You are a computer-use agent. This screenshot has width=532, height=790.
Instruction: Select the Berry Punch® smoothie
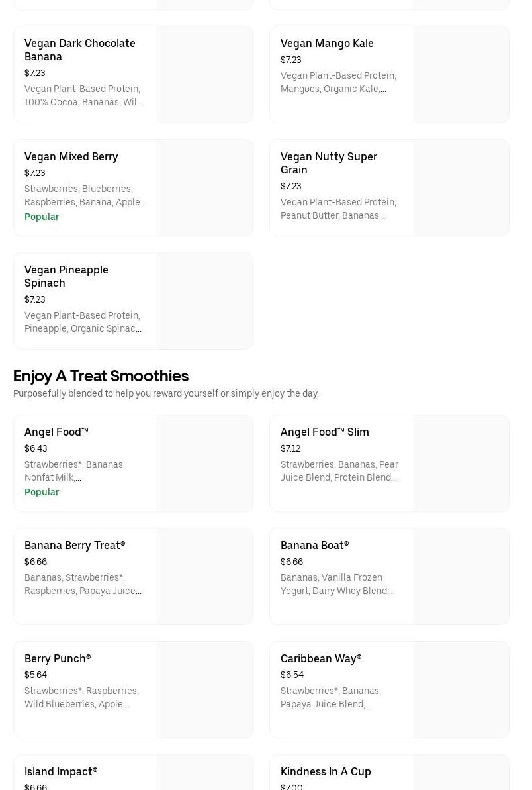58,658
